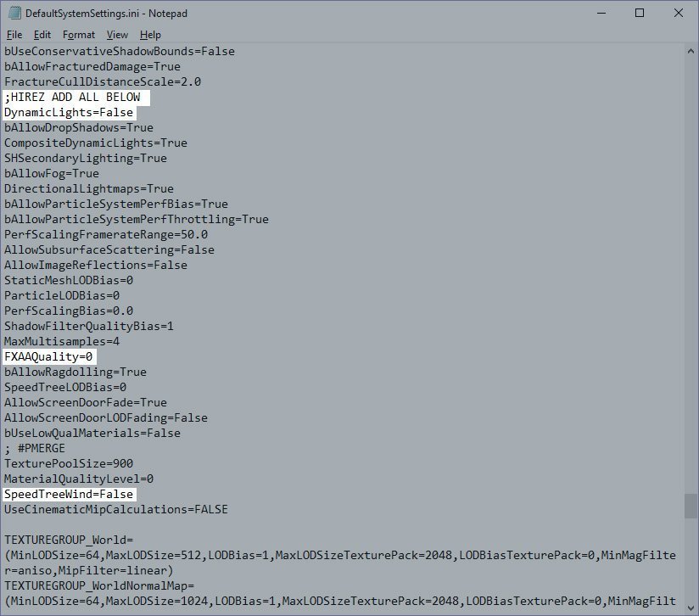Minimize the Notepad window

pyautogui.click(x=601, y=14)
